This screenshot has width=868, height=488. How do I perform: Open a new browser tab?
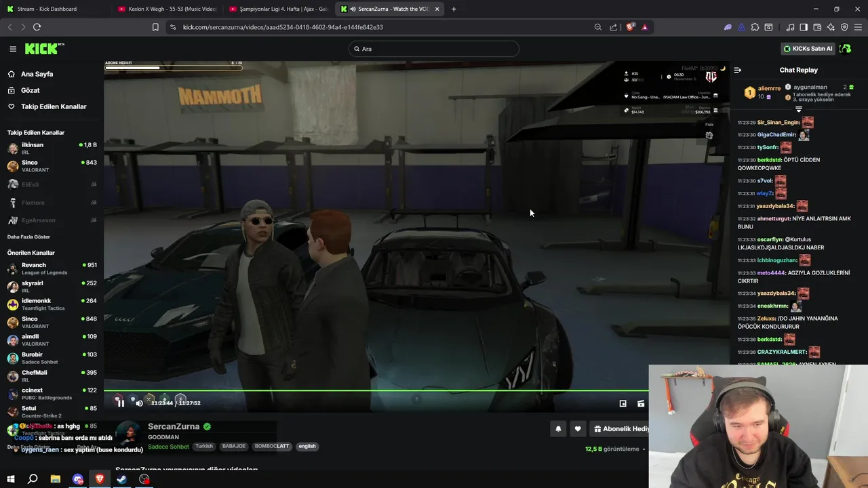pyautogui.click(x=454, y=9)
